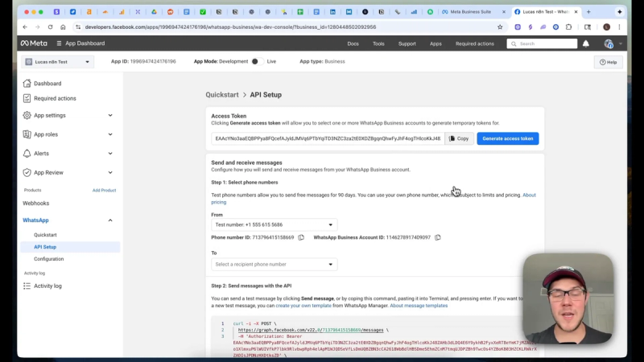Open Webhooks product
Image resolution: width=644 pixels, height=362 pixels.
35,204
